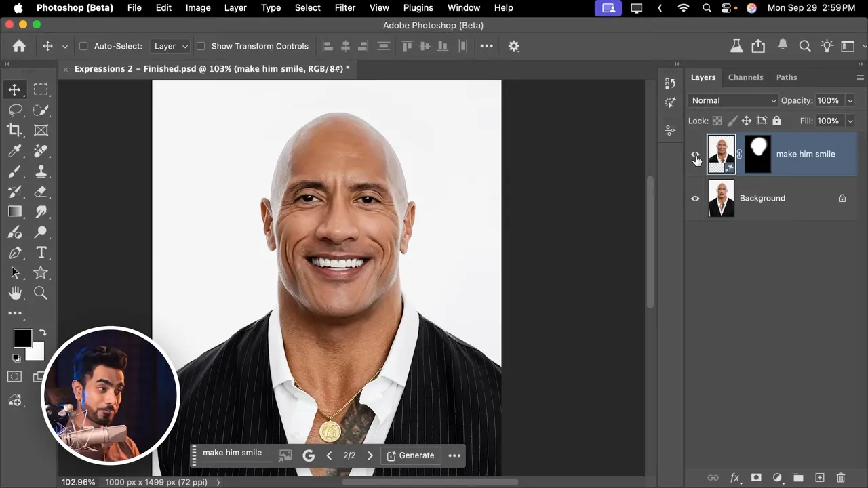The height and width of the screenshot is (488, 868).
Task: Select the Zoom magnifier tool
Action: (x=41, y=293)
